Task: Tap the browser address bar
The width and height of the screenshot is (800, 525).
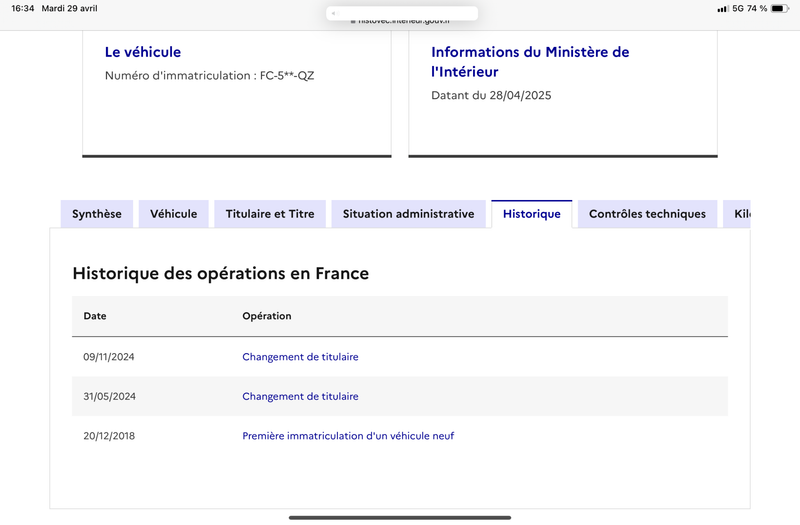Action: coord(402,14)
